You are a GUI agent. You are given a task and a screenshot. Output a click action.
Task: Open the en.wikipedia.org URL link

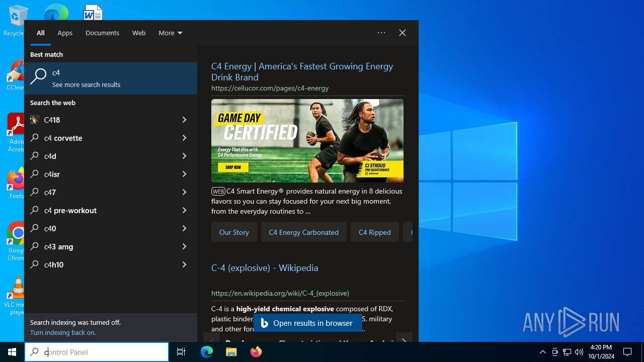pos(280,293)
